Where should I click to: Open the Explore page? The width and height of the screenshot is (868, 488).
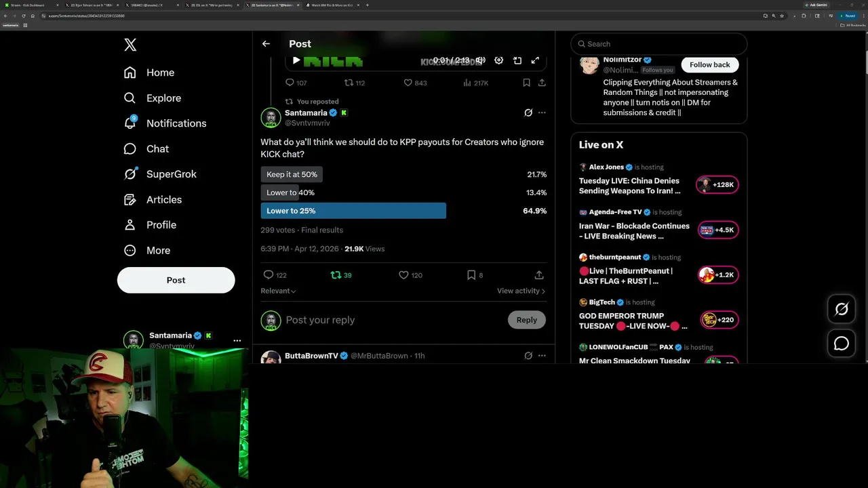point(152,98)
